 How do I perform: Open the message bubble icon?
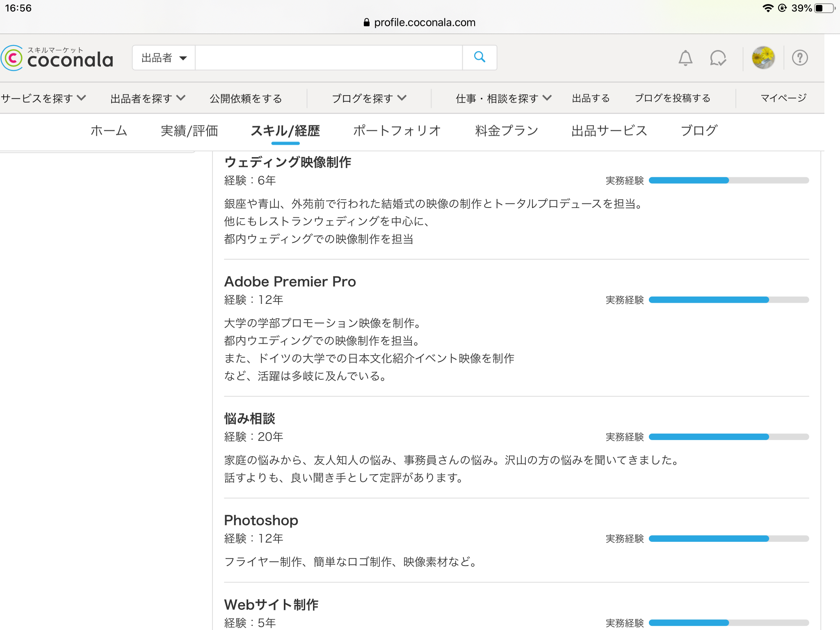718,58
